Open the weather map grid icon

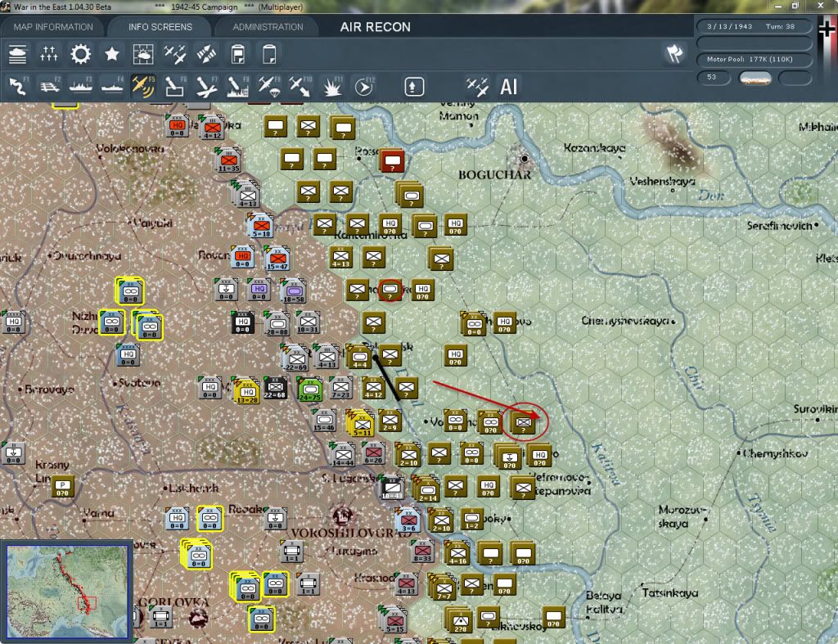(143, 54)
